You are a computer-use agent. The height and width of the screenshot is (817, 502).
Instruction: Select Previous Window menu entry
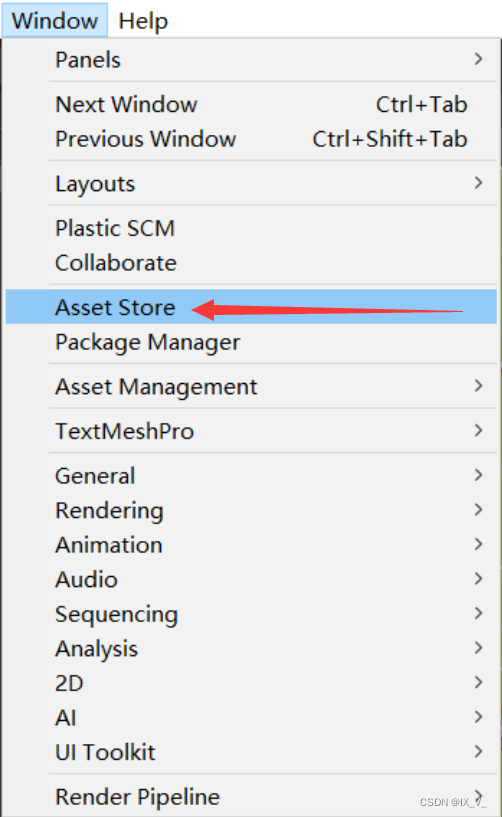251,139
